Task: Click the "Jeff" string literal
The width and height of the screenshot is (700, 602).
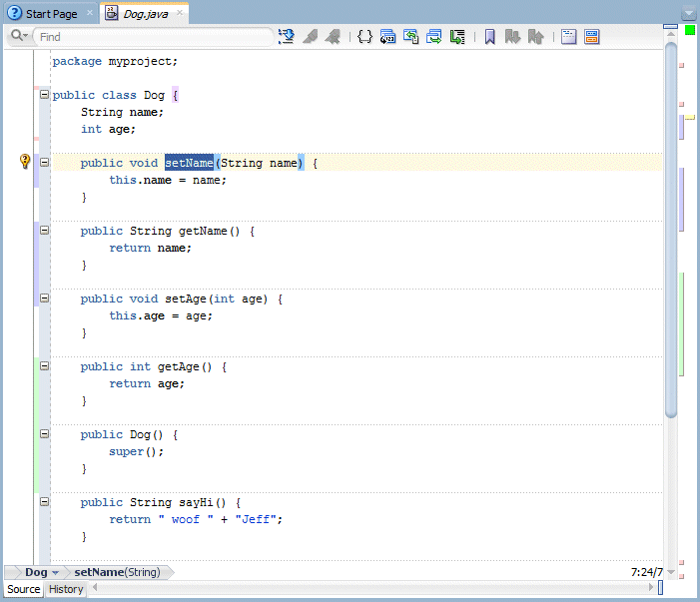Action: point(256,519)
